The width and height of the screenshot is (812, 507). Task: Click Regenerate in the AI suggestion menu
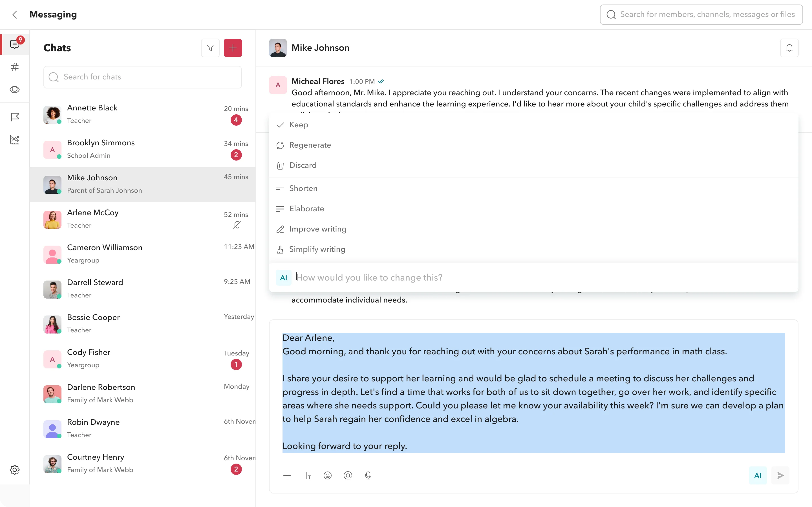310,145
